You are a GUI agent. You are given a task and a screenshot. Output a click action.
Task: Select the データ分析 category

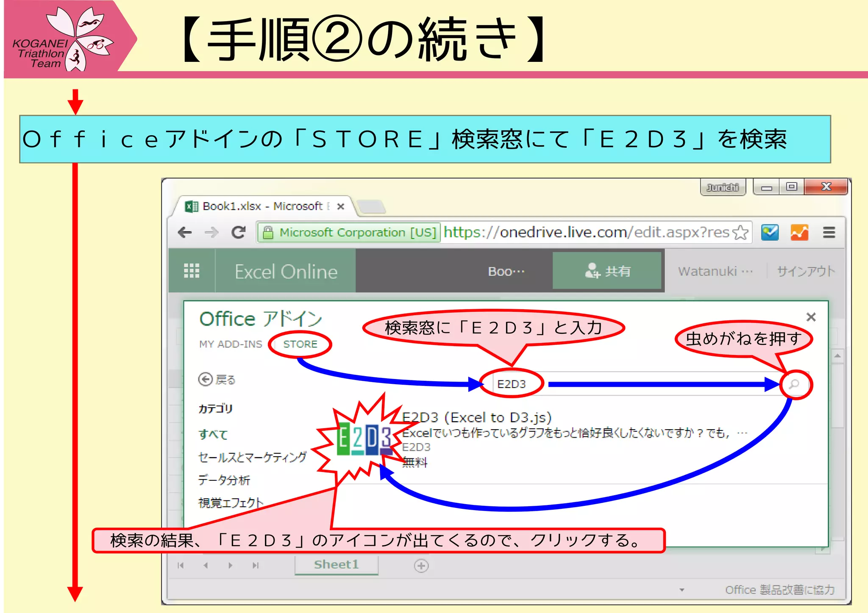[224, 480]
